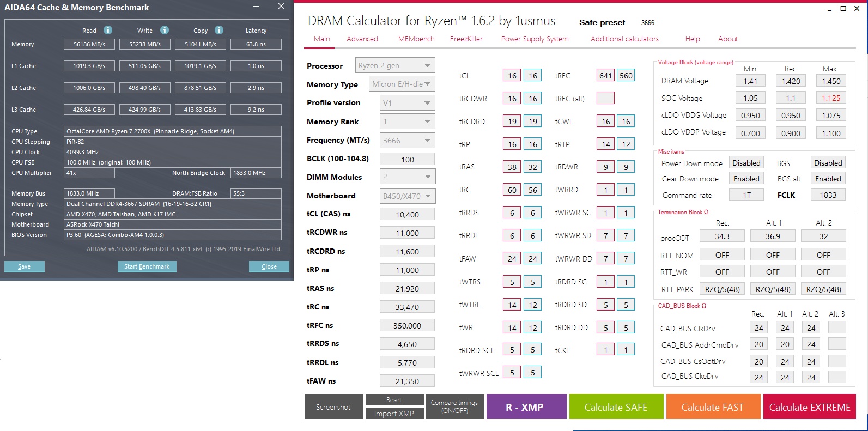Open the Profile version dropdown
The image size is (868, 431).
tap(407, 102)
